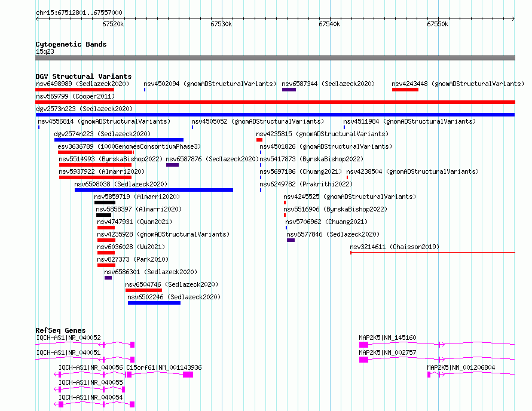Click the blue dgv2573n223 variant bar

(275, 115)
